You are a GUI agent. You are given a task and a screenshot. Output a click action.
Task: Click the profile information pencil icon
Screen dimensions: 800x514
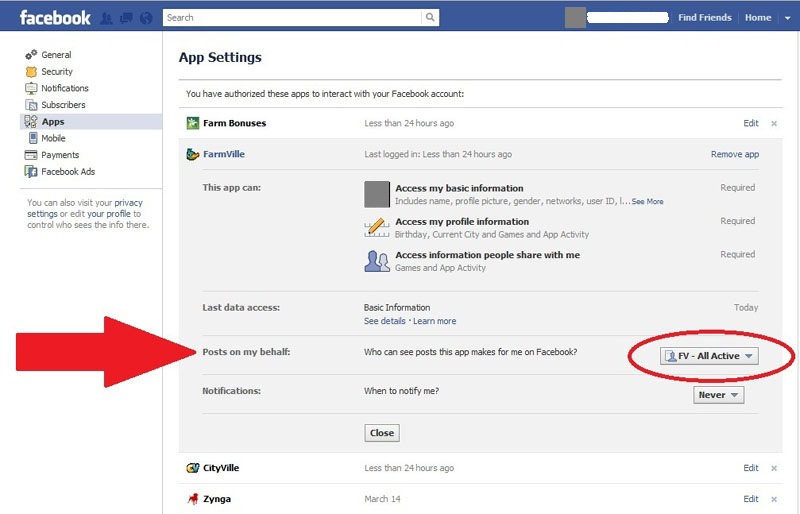click(x=377, y=228)
